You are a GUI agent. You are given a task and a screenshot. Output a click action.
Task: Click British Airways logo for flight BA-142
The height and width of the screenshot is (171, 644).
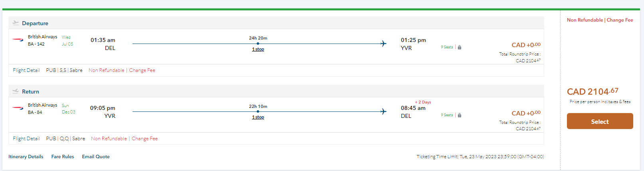(x=18, y=40)
